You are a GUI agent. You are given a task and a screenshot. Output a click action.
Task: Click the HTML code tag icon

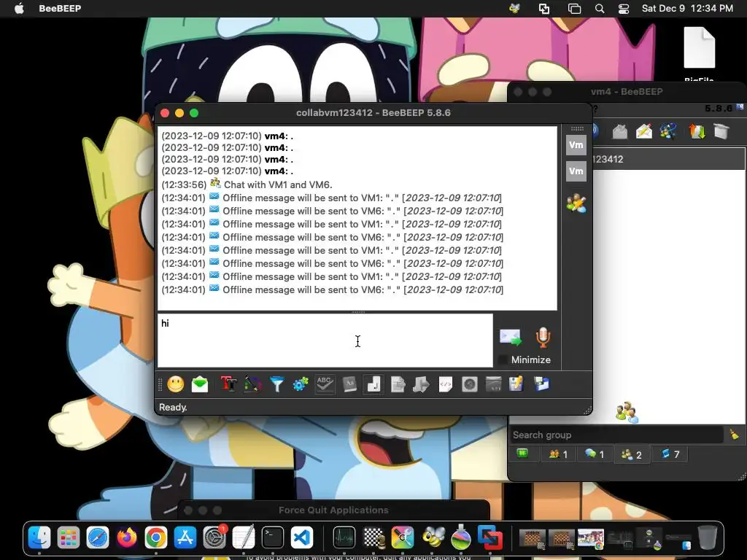[446, 384]
